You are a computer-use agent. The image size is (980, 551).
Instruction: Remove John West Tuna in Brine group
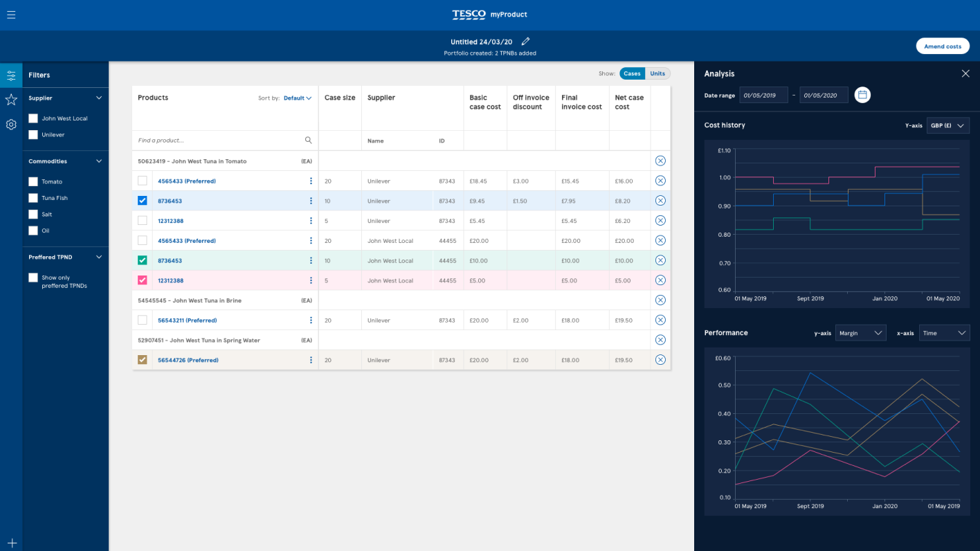tap(660, 300)
